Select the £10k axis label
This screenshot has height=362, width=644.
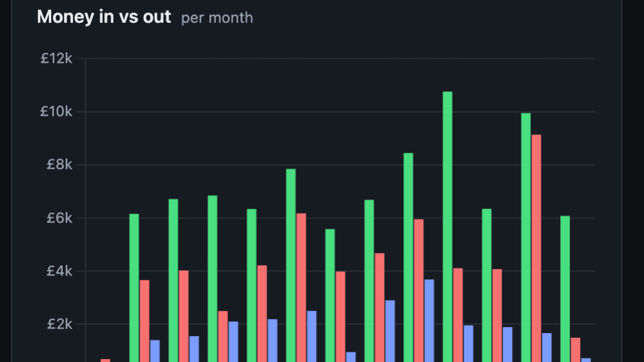(56, 111)
